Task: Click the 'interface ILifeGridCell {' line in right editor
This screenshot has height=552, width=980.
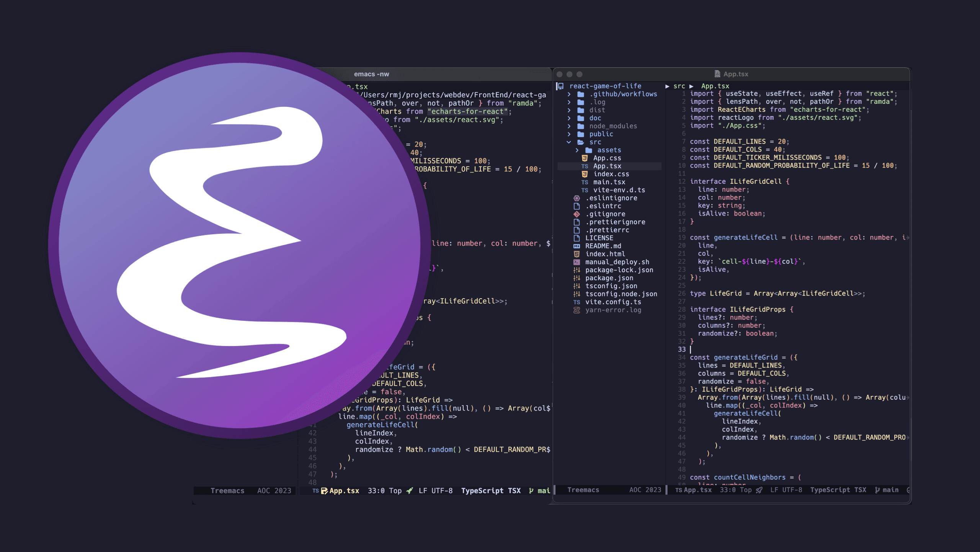Action: click(740, 182)
